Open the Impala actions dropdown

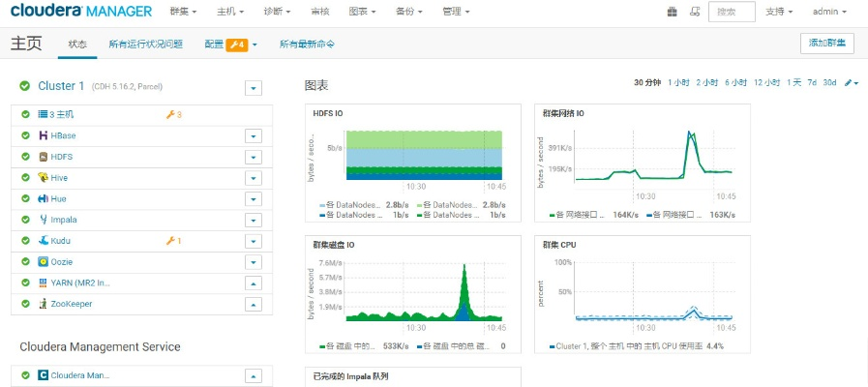[254, 221]
